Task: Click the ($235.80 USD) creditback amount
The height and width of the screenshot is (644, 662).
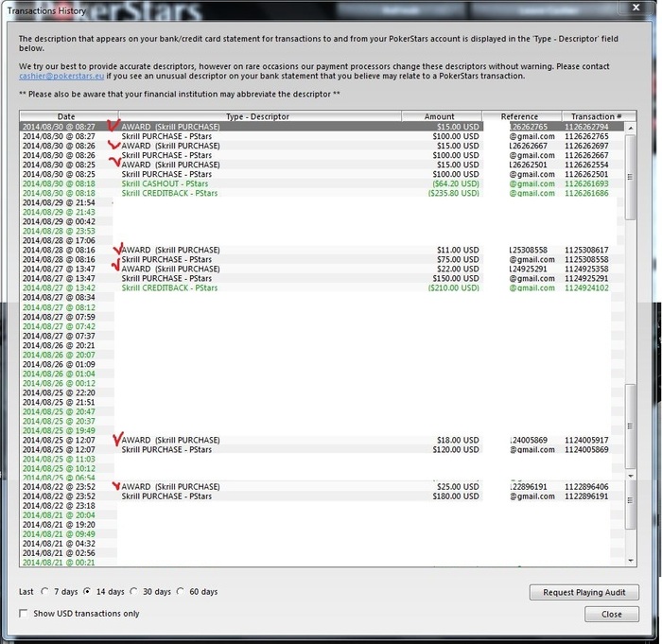Action: [x=453, y=193]
